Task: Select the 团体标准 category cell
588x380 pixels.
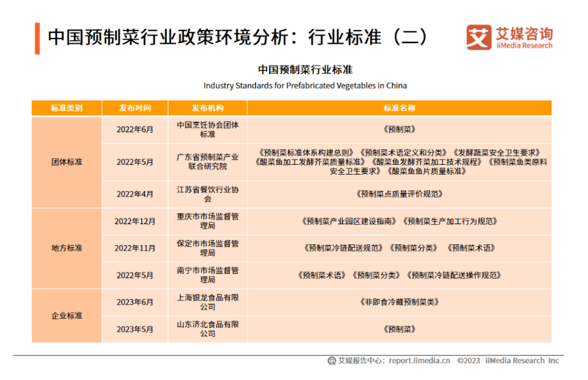Action: [66, 162]
